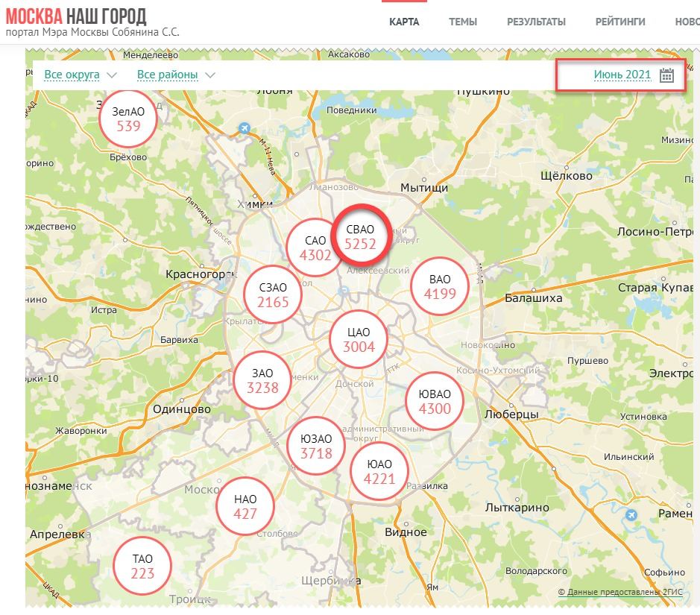700x615 pixels.
Task: Click the Брёхово label on map
Action: click(128, 157)
